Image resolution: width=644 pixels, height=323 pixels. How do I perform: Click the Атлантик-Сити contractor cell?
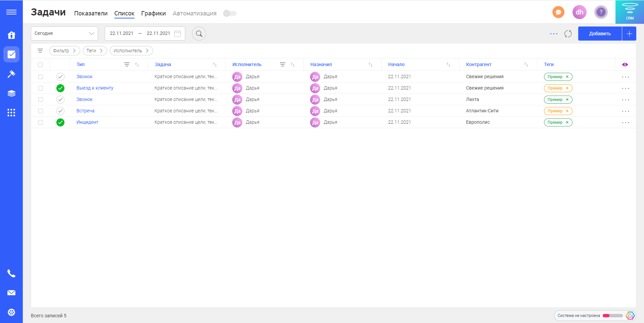pyautogui.click(x=482, y=111)
